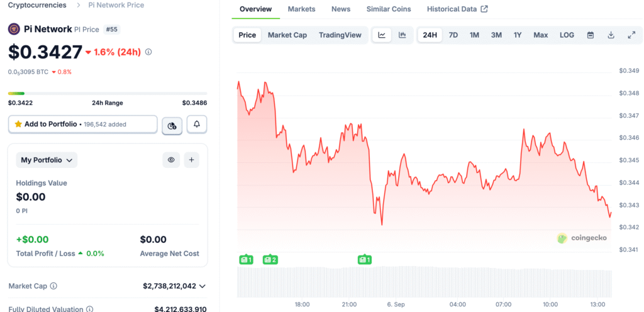Open the portfolio pie chart icon button
This screenshot has width=644, height=312.
172,125
